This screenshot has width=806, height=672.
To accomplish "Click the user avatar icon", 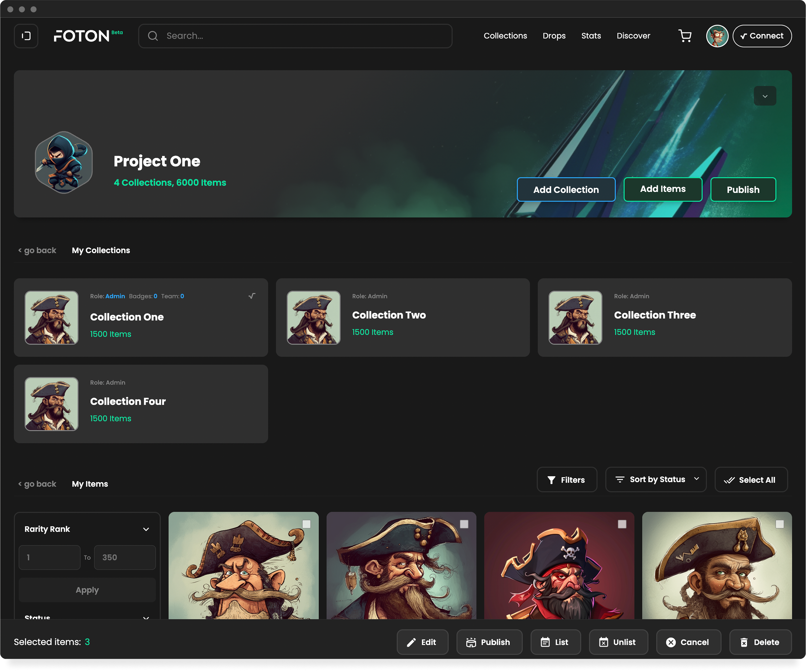I will point(717,36).
